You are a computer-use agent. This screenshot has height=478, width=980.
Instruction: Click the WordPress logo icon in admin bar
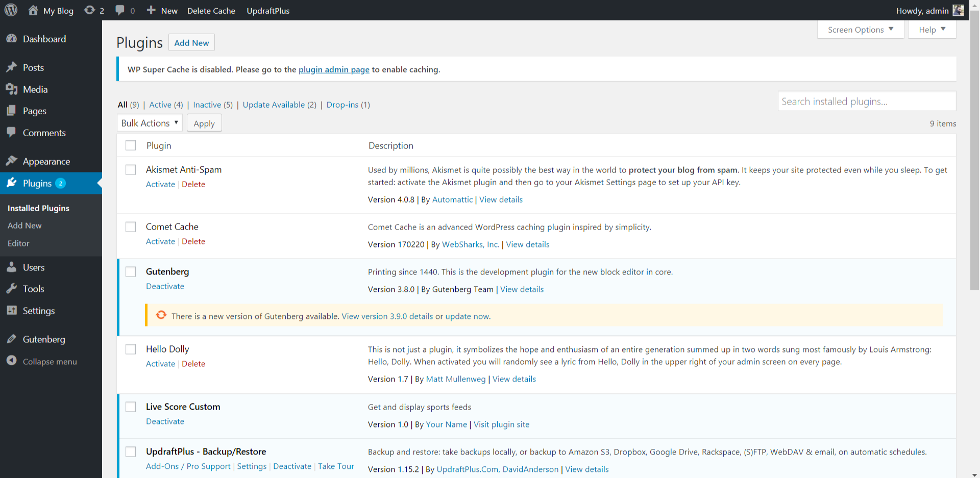(11, 10)
